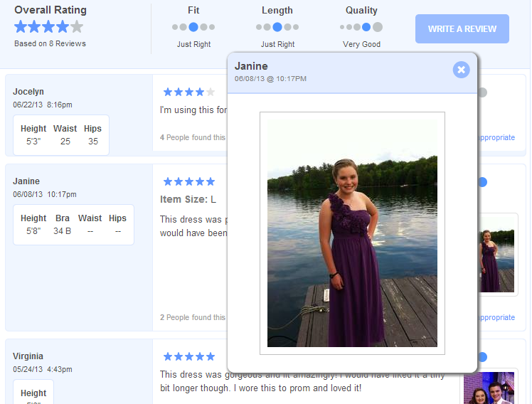This screenshot has width=532, height=404.
Task: Flag Jocelyn's review as inappropriate
Action: click(496, 137)
